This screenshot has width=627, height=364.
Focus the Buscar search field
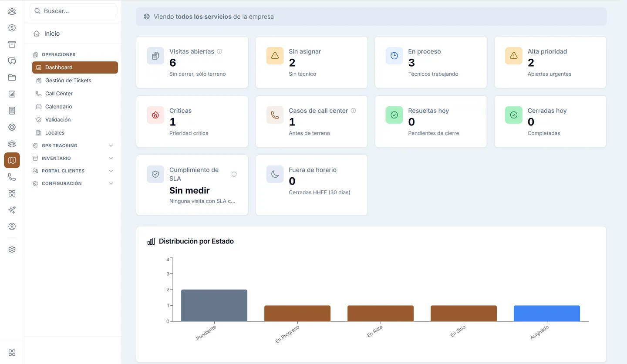[73, 11]
